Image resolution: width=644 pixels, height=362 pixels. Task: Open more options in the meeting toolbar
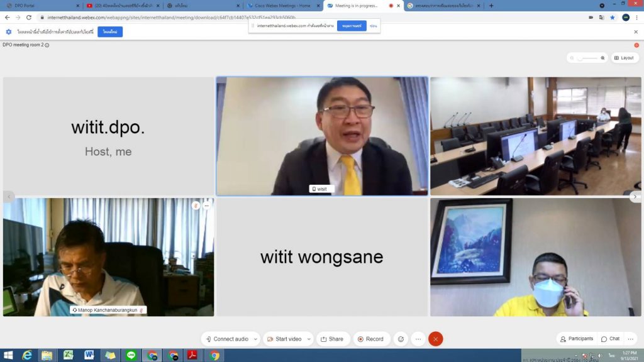(x=418, y=339)
